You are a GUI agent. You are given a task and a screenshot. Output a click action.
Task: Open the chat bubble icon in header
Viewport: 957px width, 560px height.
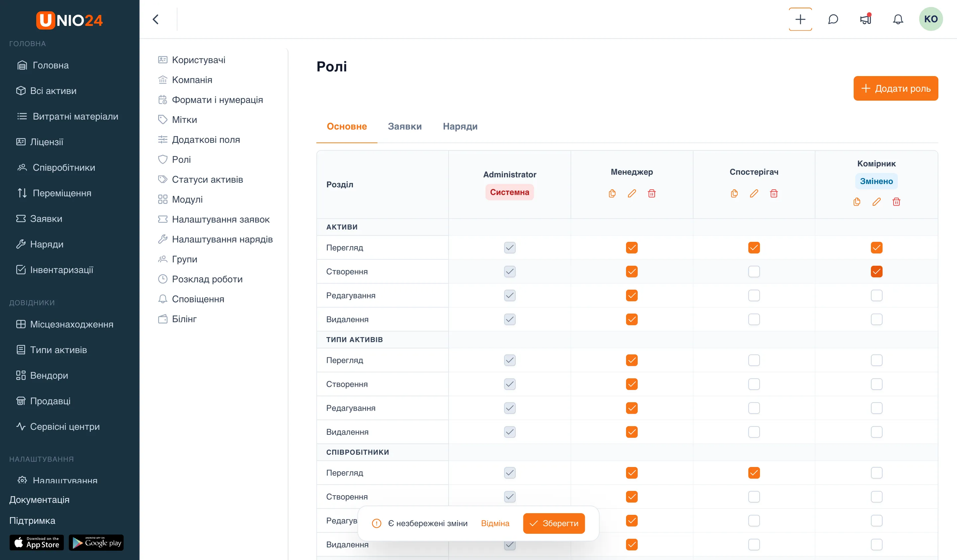coord(833,19)
